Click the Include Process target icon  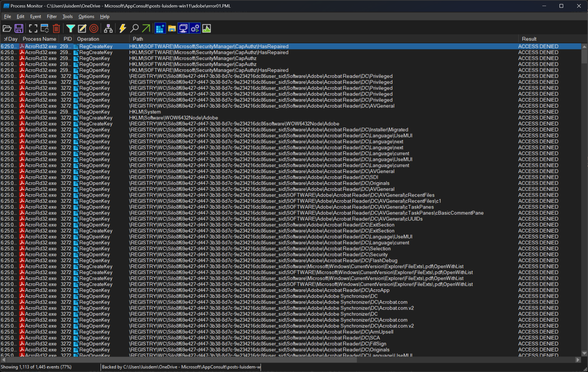(x=94, y=28)
